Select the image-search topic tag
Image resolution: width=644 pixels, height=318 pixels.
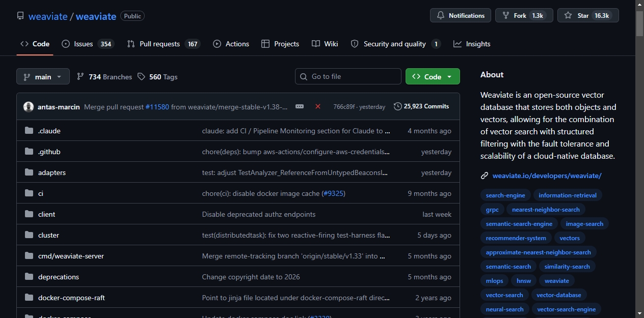point(584,224)
